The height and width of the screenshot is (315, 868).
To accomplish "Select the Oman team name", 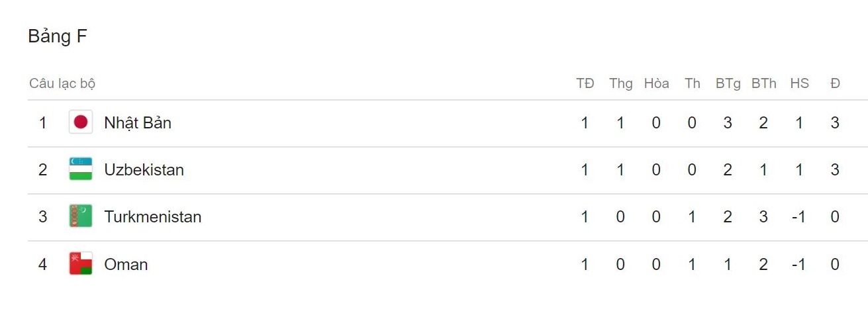I will [126, 264].
